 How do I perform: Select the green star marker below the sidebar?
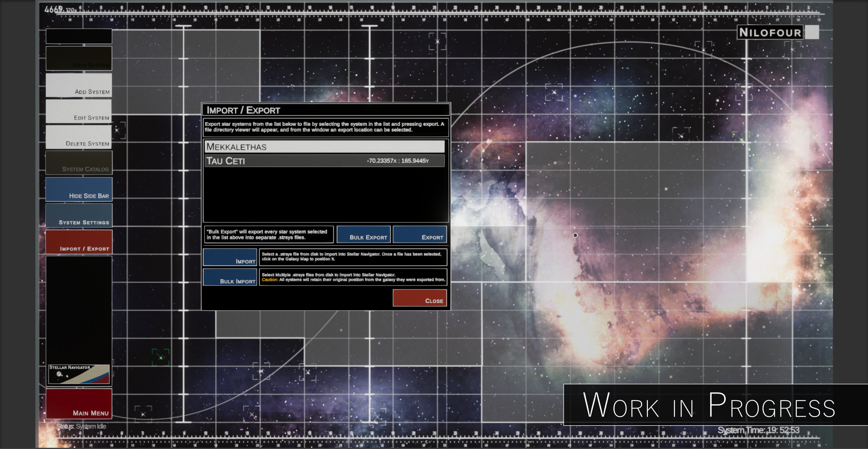pyautogui.click(x=160, y=357)
